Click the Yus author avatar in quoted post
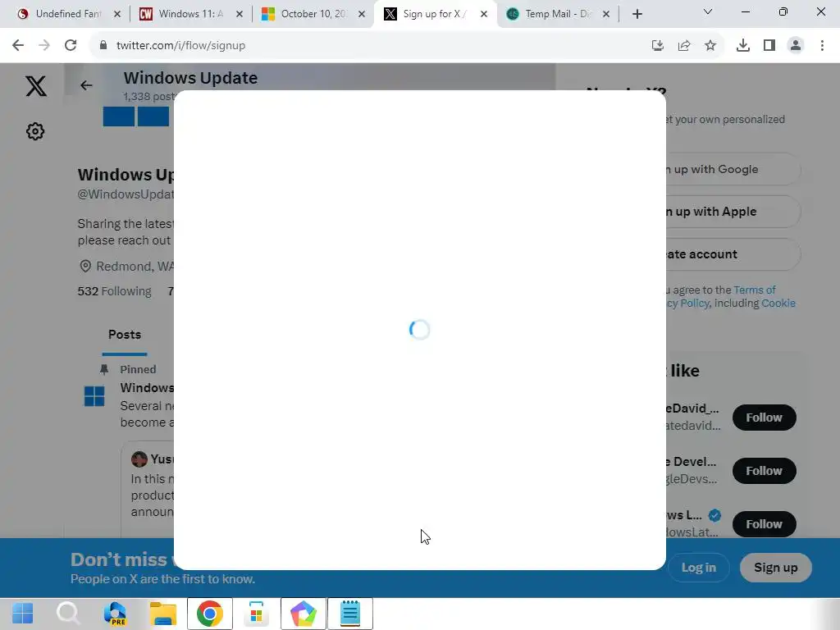This screenshot has height=630, width=840. 139,459
